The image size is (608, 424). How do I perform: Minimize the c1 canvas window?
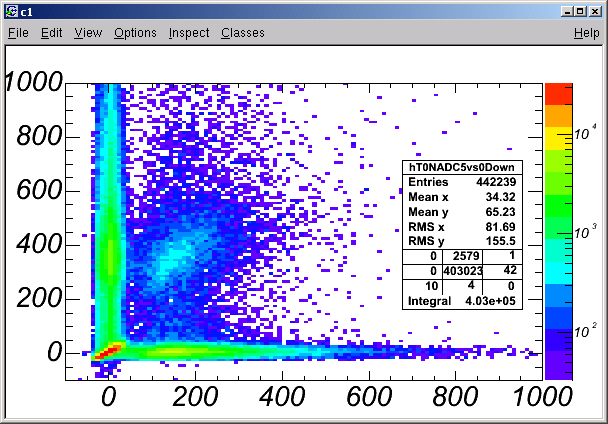click(x=567, y=12)
